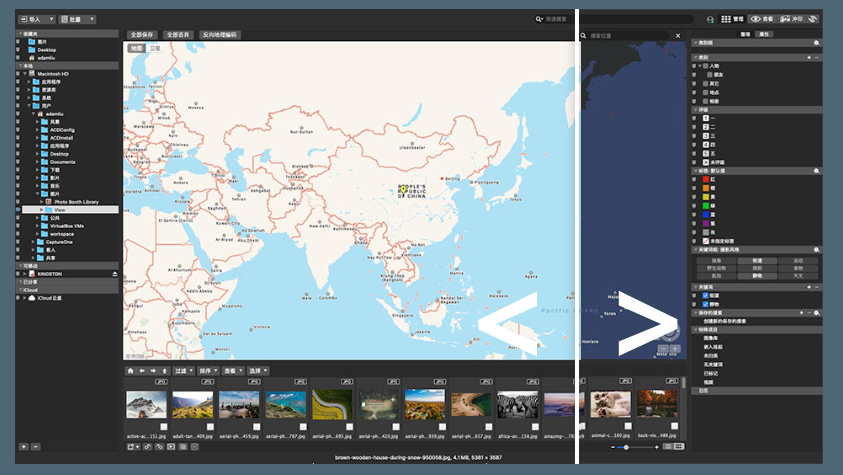Image resolution: width=843 pixels, height=475 pixels.
Task: Open the Import dropdown
Action: point(37,19)
